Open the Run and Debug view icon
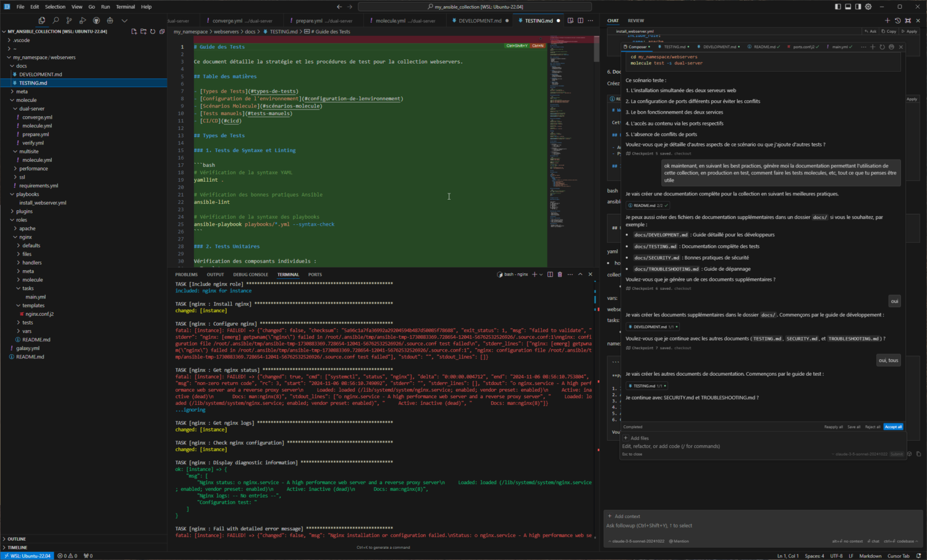 [82, 20]
